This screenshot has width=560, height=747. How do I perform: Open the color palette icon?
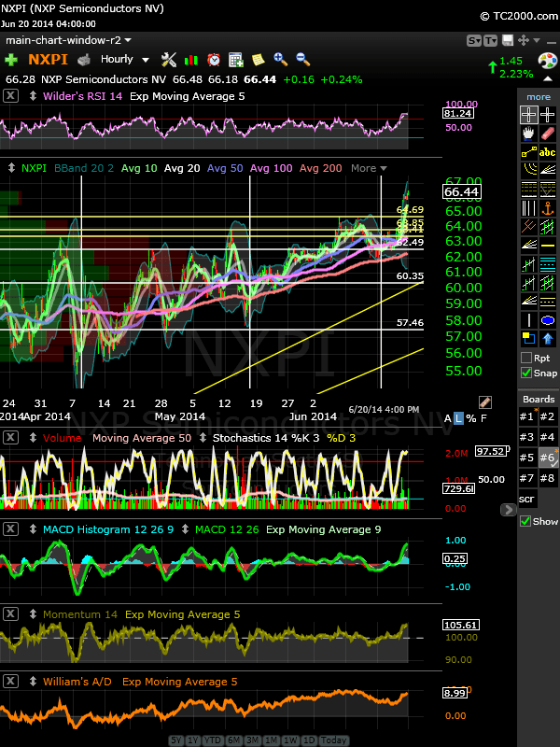click(547, 62)
